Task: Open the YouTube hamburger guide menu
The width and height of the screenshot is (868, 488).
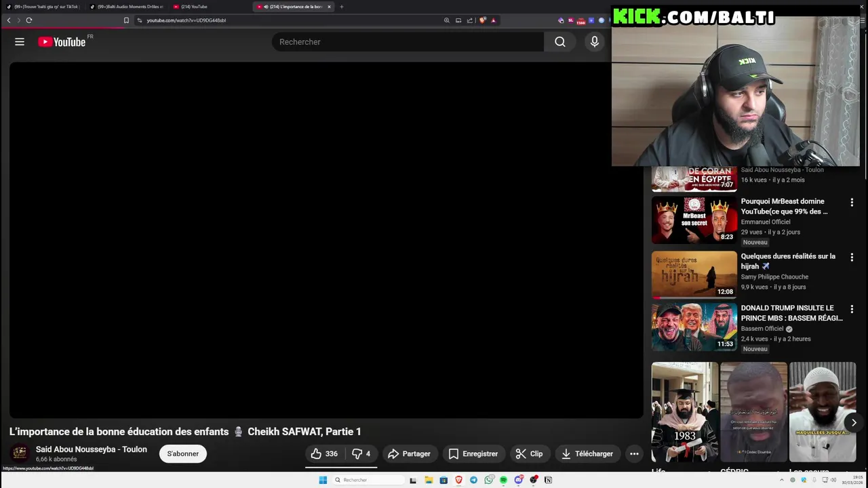Action: (x=20, y=42)
